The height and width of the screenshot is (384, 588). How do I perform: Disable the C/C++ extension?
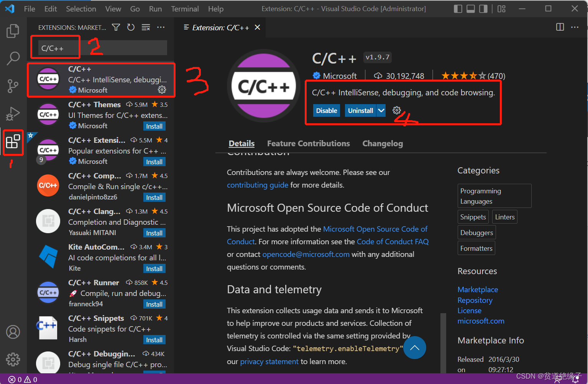click(x=327, y=111)
